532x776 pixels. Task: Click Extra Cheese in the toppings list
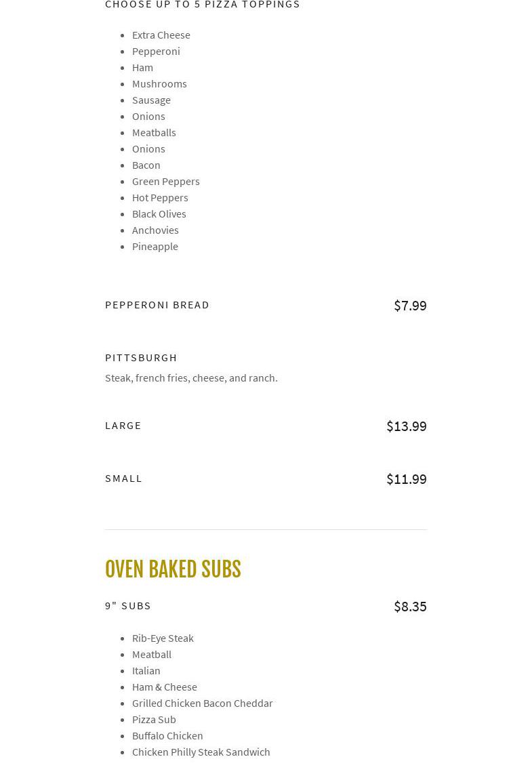[161, 35]
